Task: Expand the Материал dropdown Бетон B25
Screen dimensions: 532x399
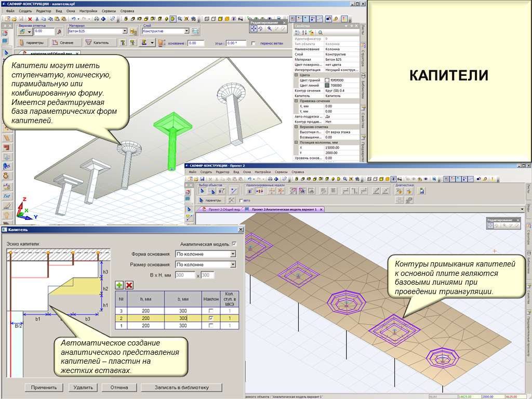Action: [x=125, y=31]
